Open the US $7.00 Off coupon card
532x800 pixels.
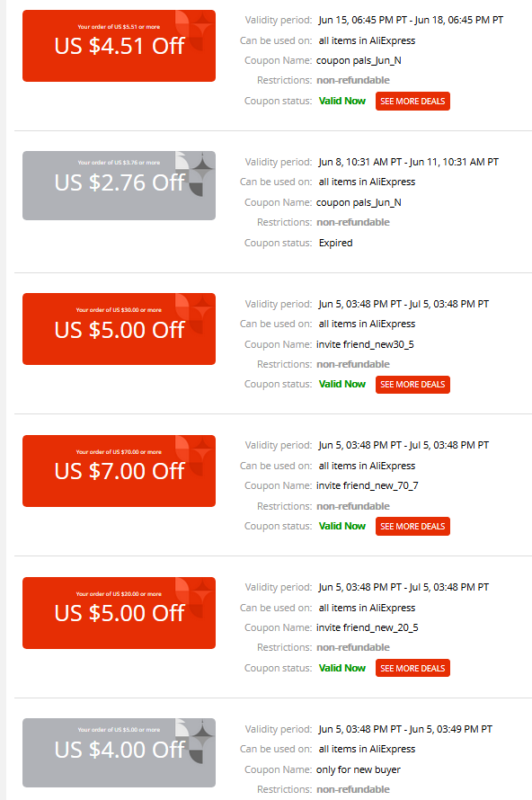(x=119, y=471)
